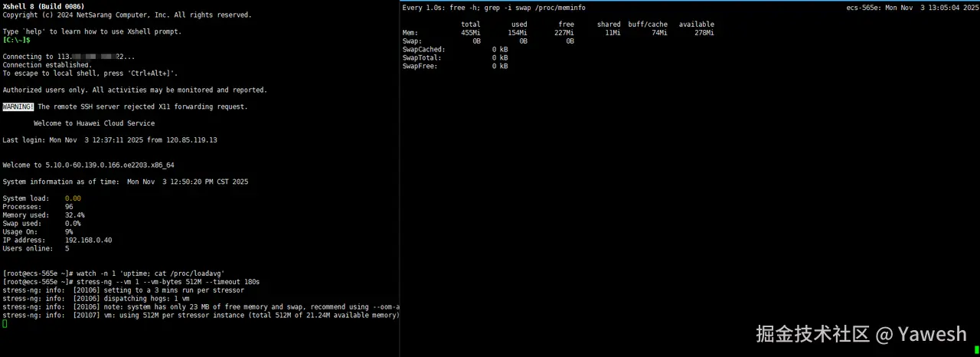Click the Mem used value 154Mi
The height and width of the screenshot is (357, 980).
[518, 33]
